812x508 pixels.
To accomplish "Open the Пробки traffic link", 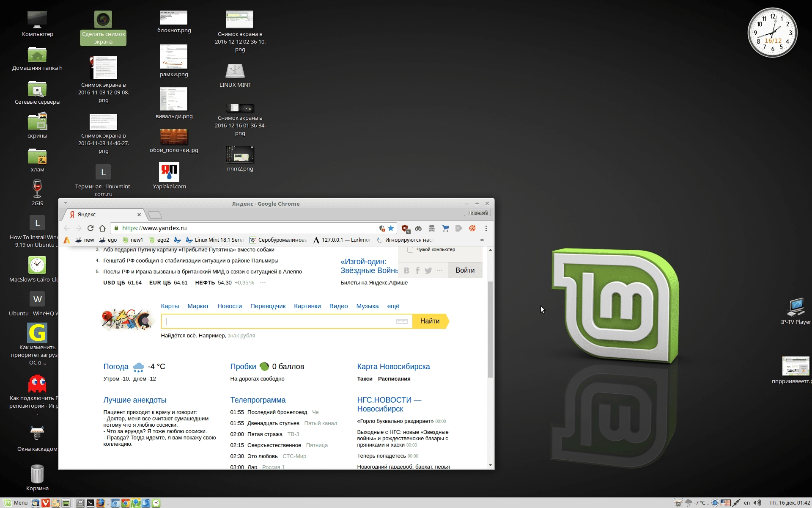I will pyautogui.click(x=243, y=367).
